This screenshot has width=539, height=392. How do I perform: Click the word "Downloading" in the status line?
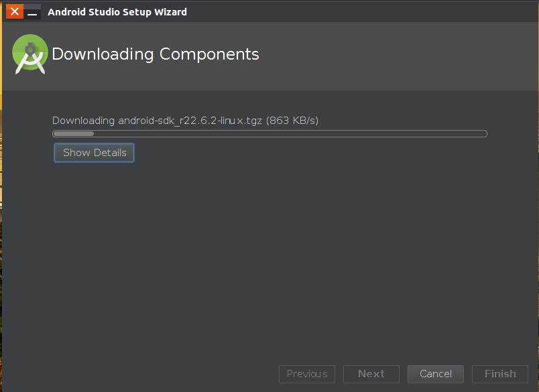pyautogui.click(x=83, y=121)
